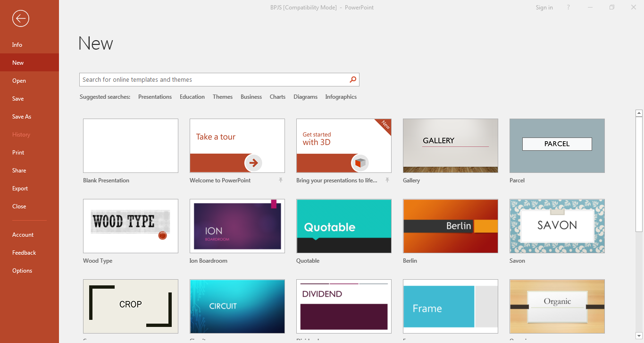Choose Save in the sidebar
Screen dimensions: 644x343
pyautogui.click(x=29, y=99)
